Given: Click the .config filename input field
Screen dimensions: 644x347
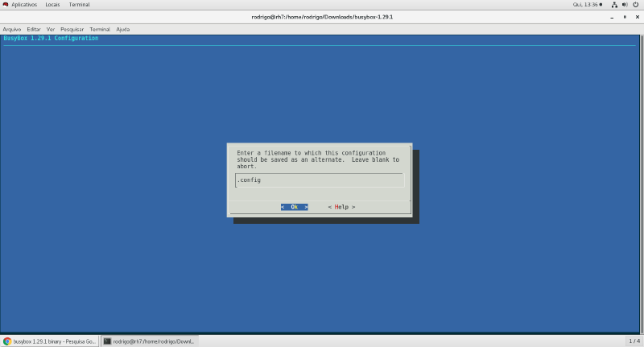Looking at the screenshot, I should [x=320, y=180].
